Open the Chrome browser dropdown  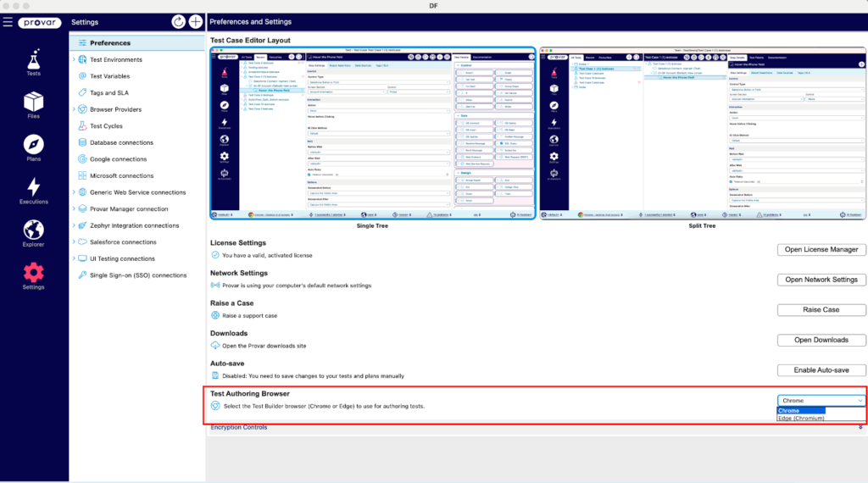(821, 401)
